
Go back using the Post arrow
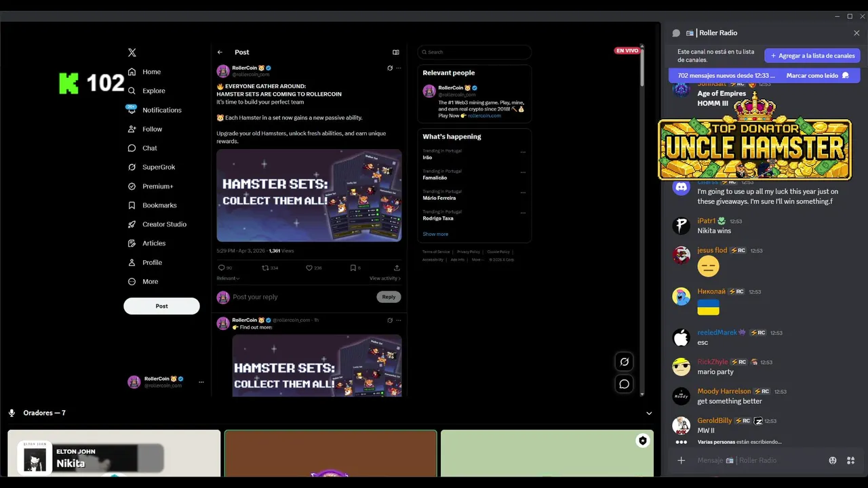(220, 52)
